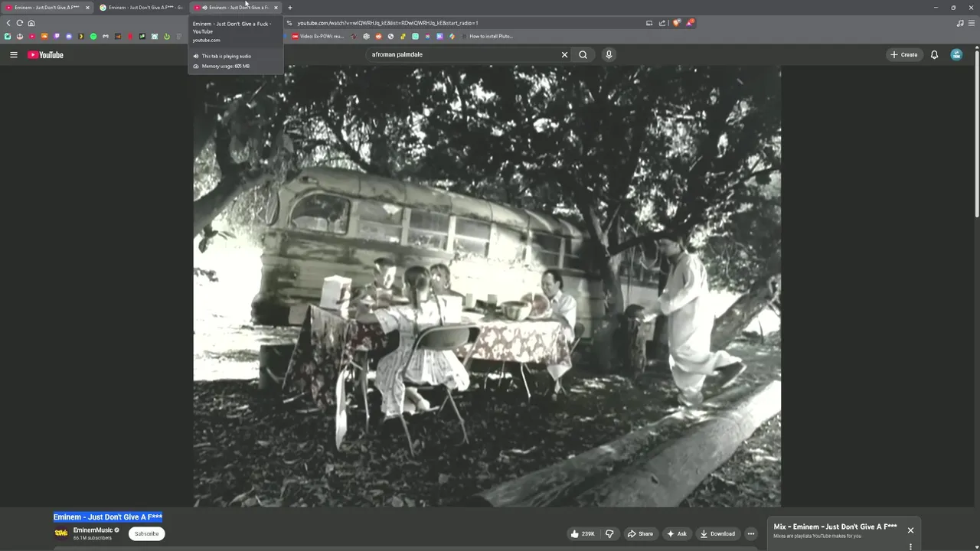The height and width of the screenshot is (551, 980).
Task: Open the 'Video: Ex-POWs reu...' bookmark
Action: click(x=318, y=36)
